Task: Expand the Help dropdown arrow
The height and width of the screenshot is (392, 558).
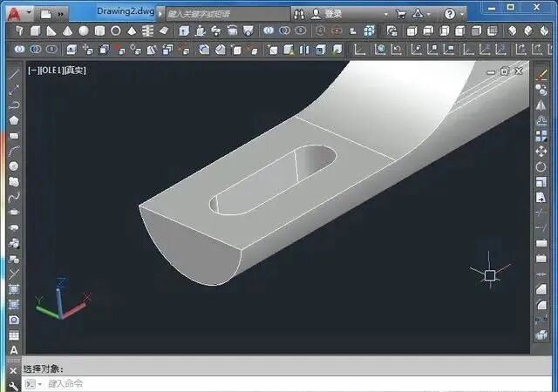Action: point(461,15)
